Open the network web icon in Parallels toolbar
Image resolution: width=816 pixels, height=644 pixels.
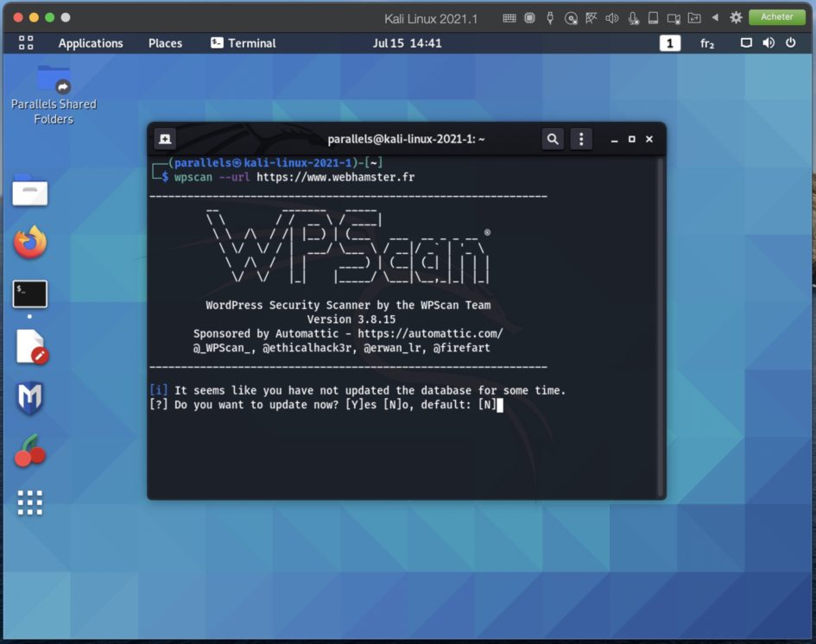pos(591,18)
